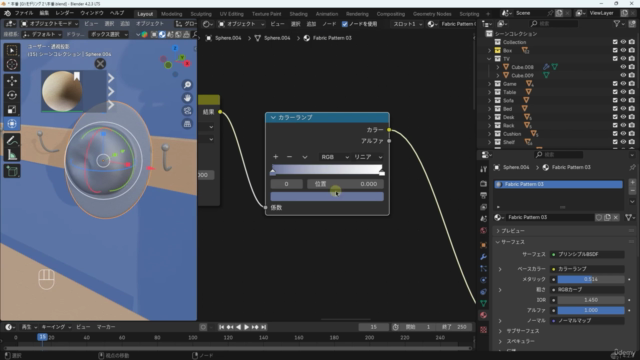Jump to timeline end frame
Image resolution: width=640 pixels, height=360 pixels.
coord(264,327)
